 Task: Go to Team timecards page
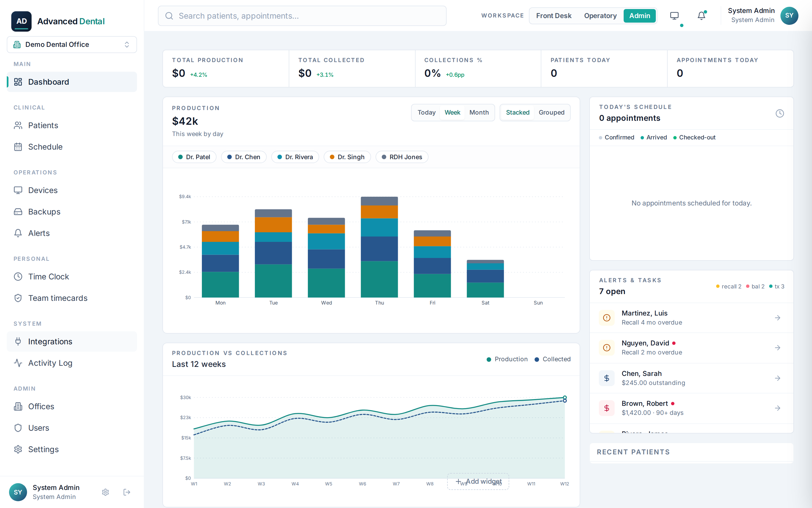click(x=72, y=298)
